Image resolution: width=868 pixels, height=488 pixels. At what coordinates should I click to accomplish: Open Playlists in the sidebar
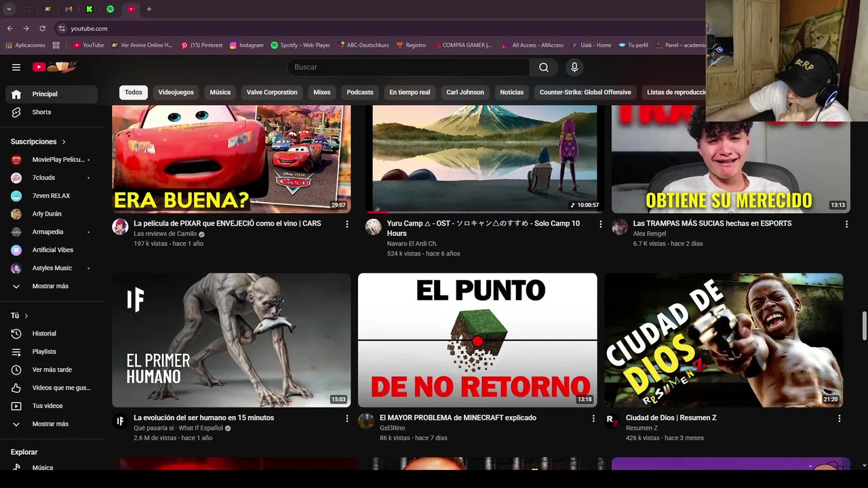pos(52,352)
